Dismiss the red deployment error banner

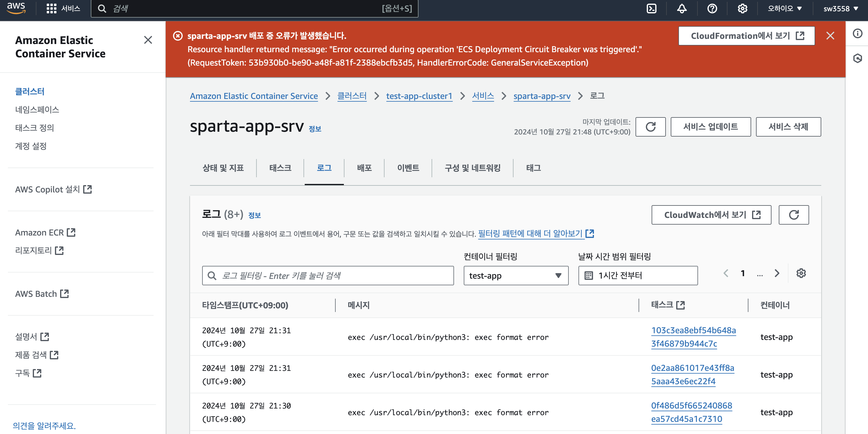click(x=830, y=36)
